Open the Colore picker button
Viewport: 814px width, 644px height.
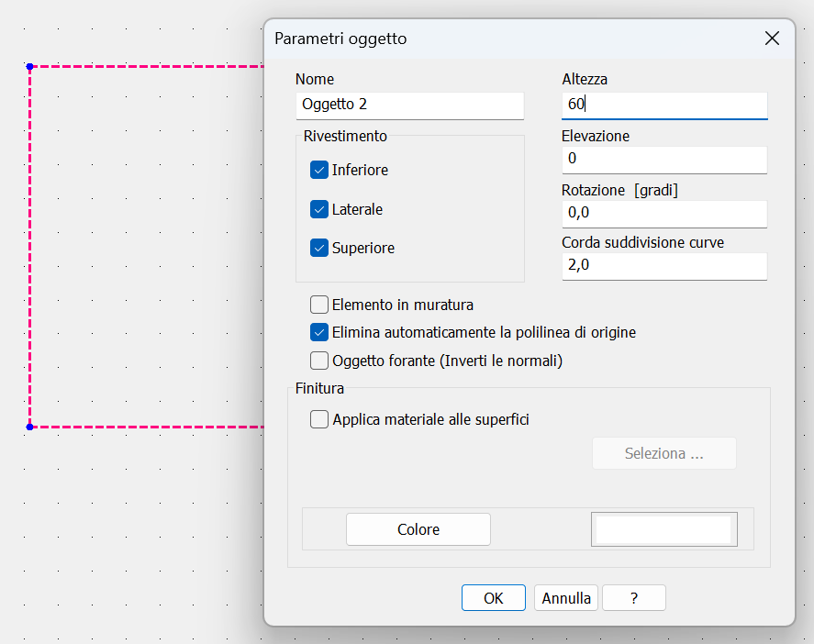tap(418, 529)
